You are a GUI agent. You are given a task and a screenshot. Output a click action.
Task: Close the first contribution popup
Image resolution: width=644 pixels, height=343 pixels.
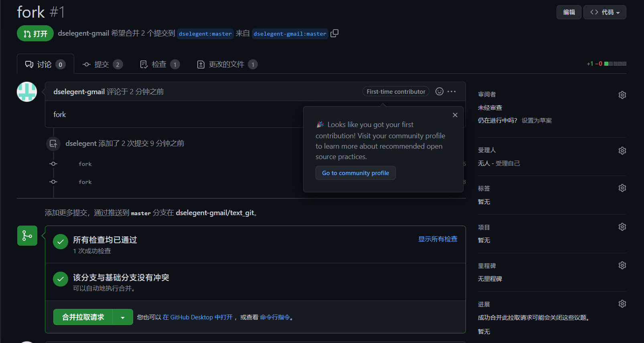click(455, 115)
